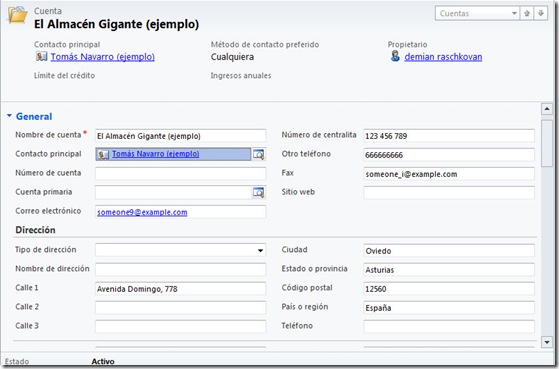
Task: Click the Activo status value
Action: pyautogui.click(x=103, y=362)
